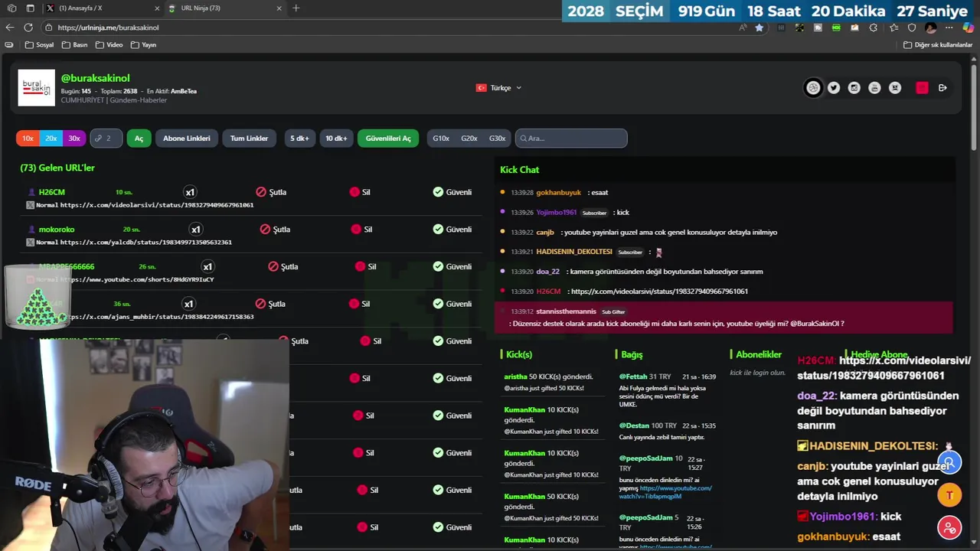Click the bookmark star in the address bar

coord(759,28)
